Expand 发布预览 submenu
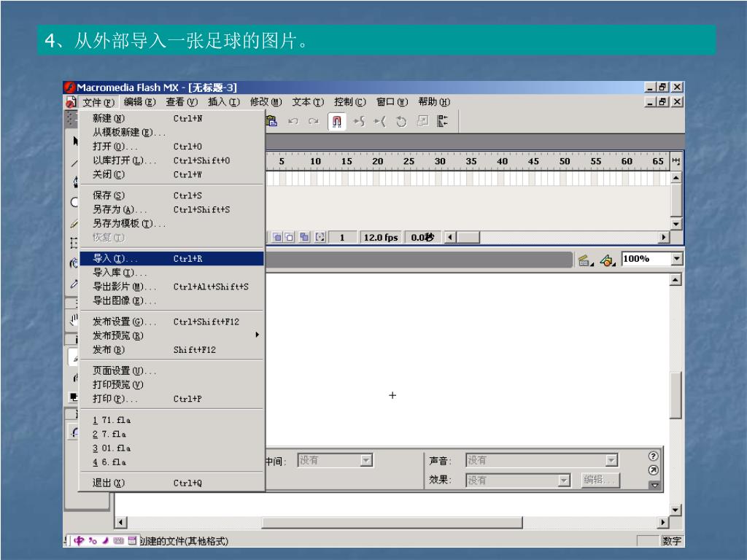The width and height of the screenshot is (747, 560). [x=172, y=335]
